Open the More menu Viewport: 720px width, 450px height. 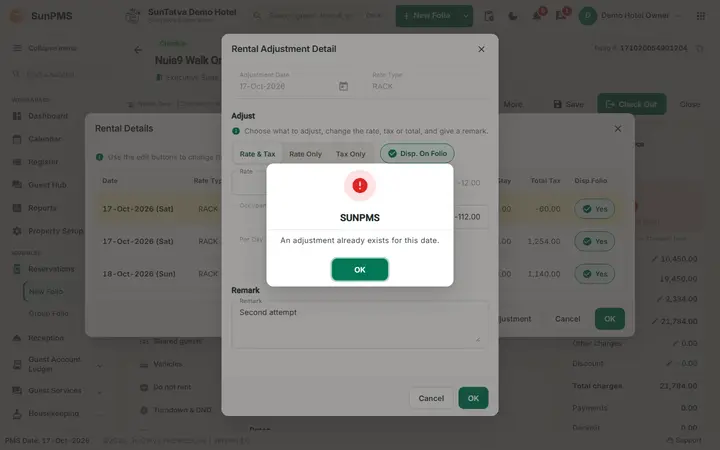[x=513, y=105]
